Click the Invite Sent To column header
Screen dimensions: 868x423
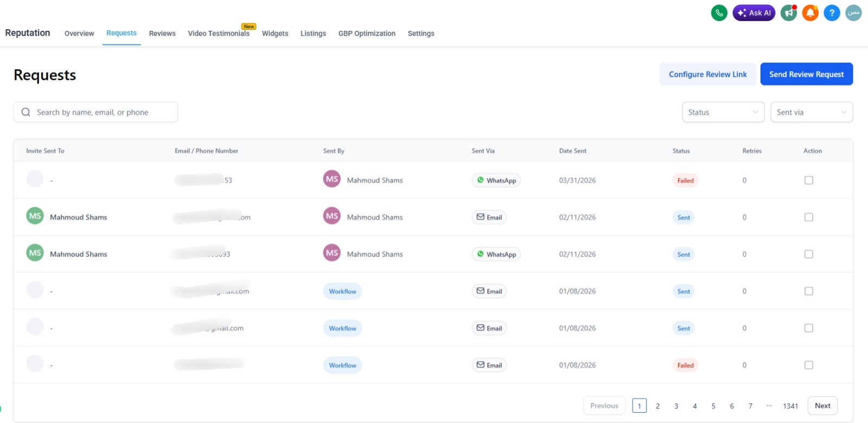[x=45, y=151]
